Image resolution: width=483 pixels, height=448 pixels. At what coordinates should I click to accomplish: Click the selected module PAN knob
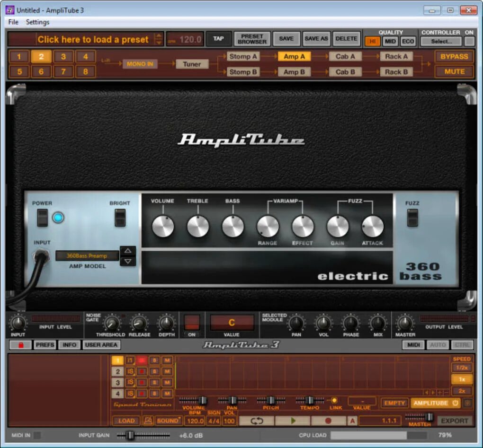pyautogui.click(x=296, y=323)
